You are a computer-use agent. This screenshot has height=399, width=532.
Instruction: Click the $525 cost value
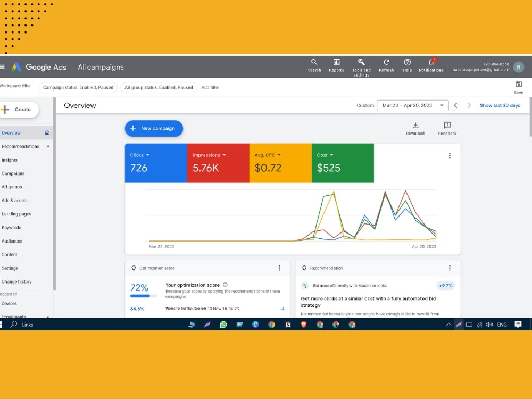[x=328, y=168]
